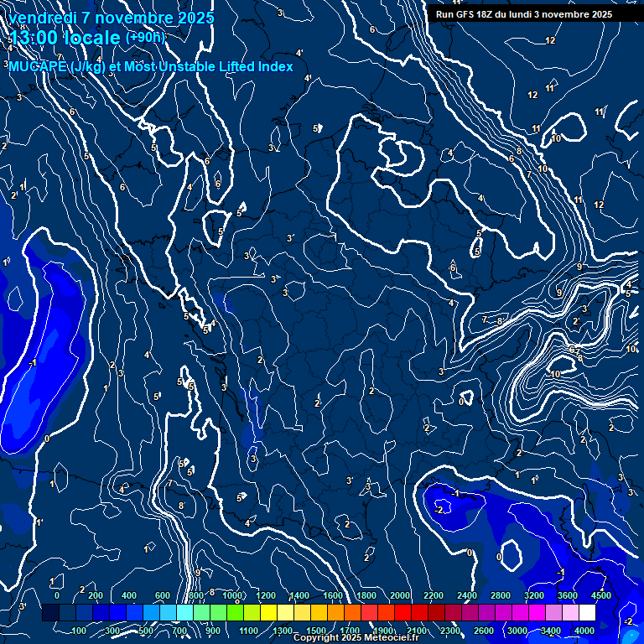Viewport: 644px width, 644px height.
Task: Select the '600' scale label
Action: [163, 595]
